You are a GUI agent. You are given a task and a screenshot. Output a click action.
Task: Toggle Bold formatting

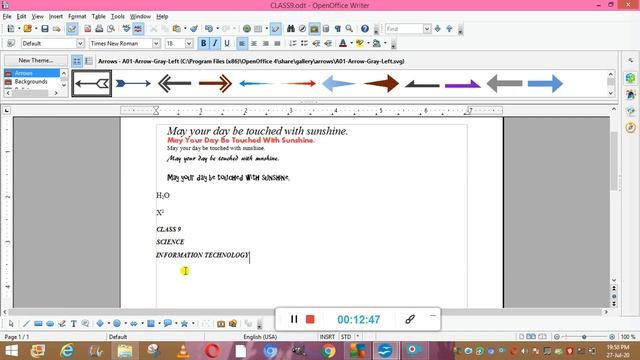click(203, 43)
